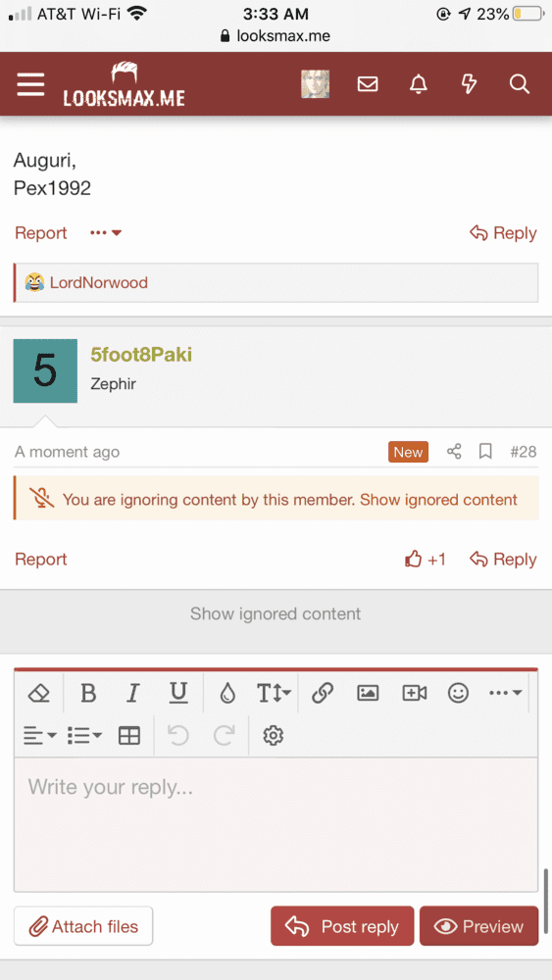Open the lightning bolt what's new icon
Screen dimensions: 552x980
click(469, 83)
